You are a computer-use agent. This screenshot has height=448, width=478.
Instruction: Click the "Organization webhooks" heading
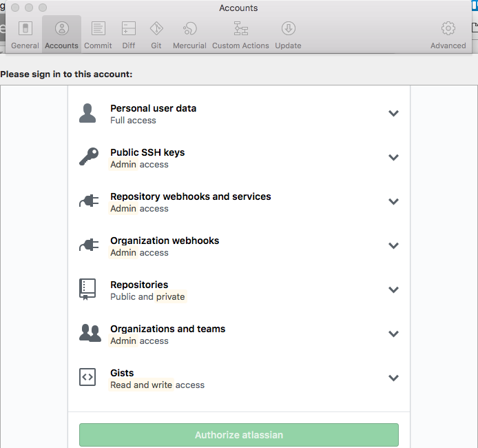click(x=165, y=241)
